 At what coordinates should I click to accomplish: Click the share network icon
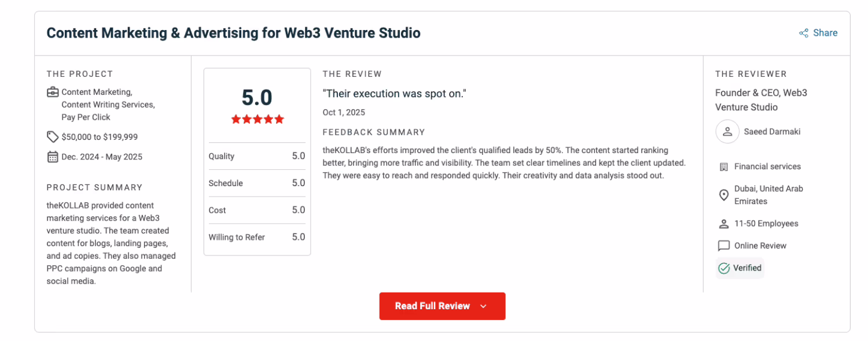coord(804,33)
